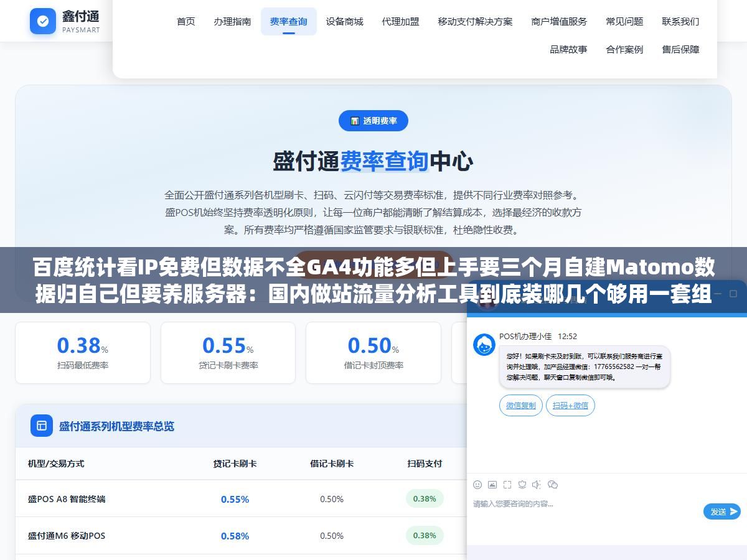747x560 pixels.
Task: Click 微信复制 button in chat
Action: point(520,405)
